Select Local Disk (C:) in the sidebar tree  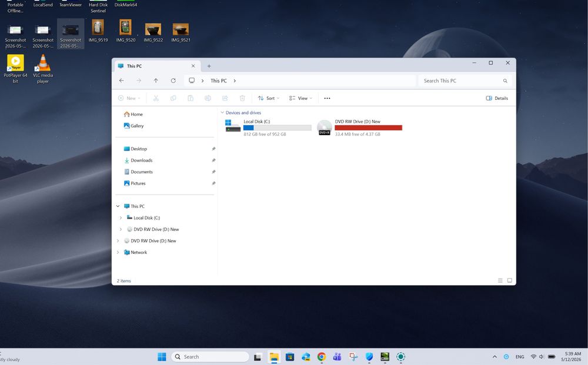[x=143, y=217]
